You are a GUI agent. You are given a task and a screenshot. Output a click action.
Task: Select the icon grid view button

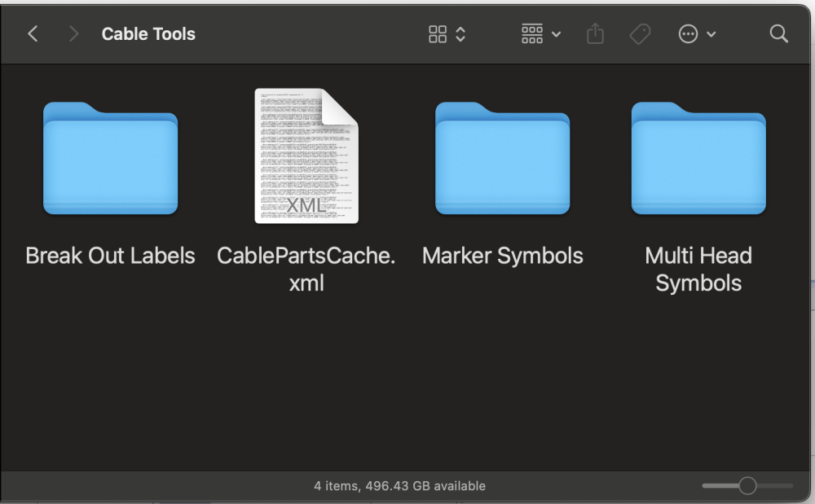coord(438,34)
